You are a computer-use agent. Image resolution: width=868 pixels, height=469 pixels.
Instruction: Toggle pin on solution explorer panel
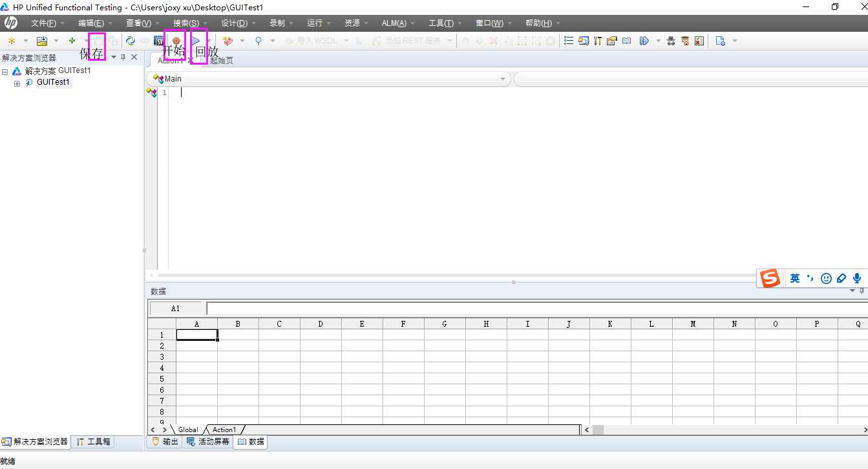click(123, 58)
